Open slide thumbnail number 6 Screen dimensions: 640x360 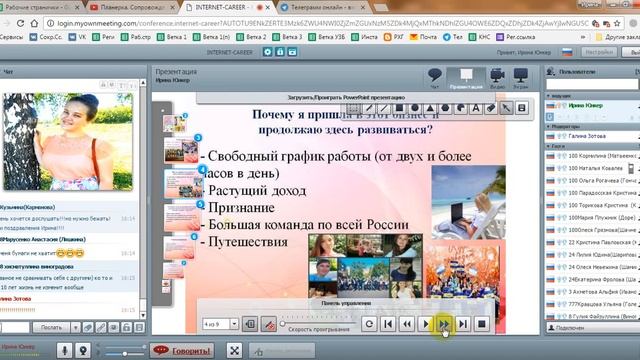pyautogui.click(x=180, y=247)
